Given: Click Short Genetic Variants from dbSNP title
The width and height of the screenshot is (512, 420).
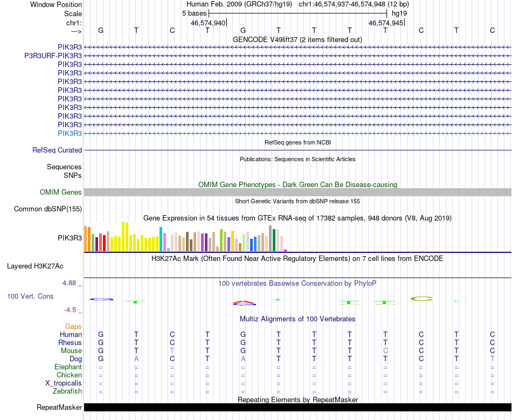Looking at the screenshot, I should (x=297, y=201).
